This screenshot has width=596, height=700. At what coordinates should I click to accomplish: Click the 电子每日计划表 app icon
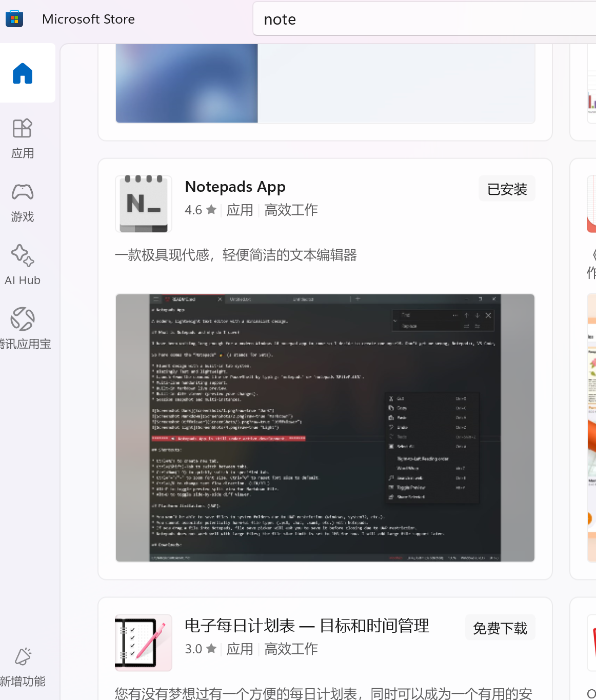[x=144, y=643]
